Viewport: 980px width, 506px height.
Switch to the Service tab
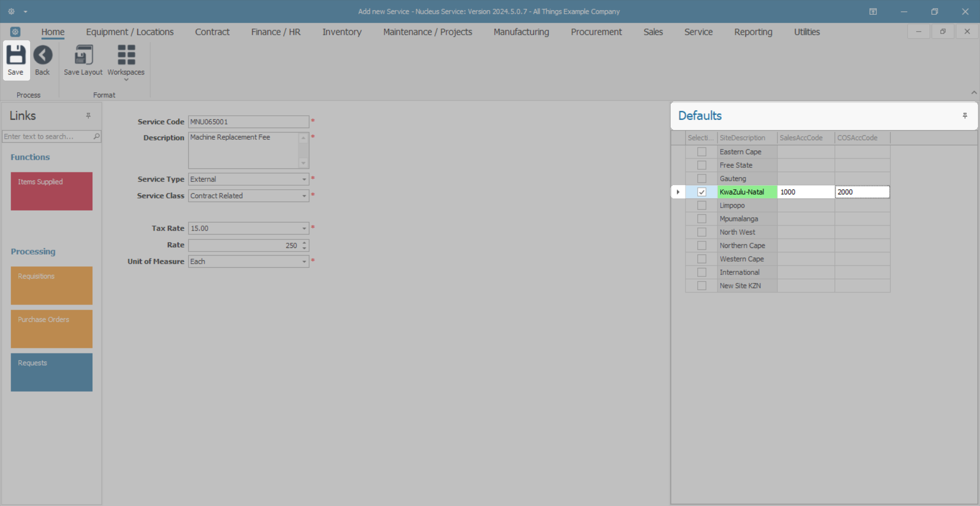click(x=698, y=32)
